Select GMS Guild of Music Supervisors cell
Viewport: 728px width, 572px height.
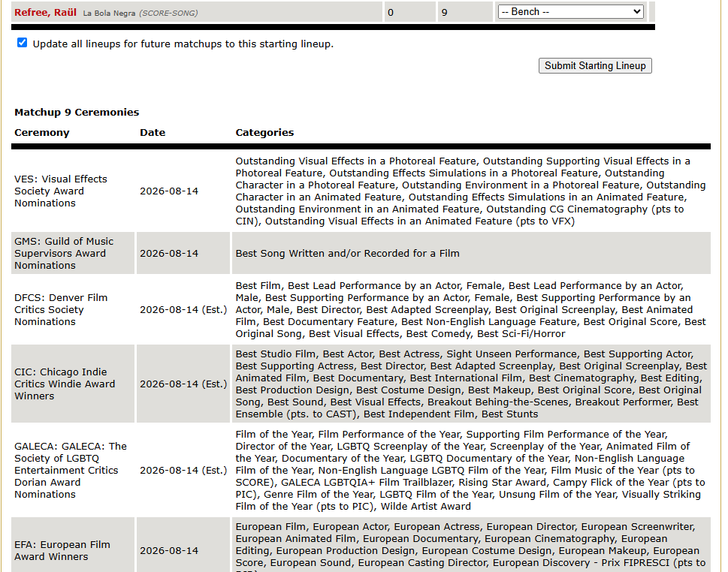tap(73, 253)
